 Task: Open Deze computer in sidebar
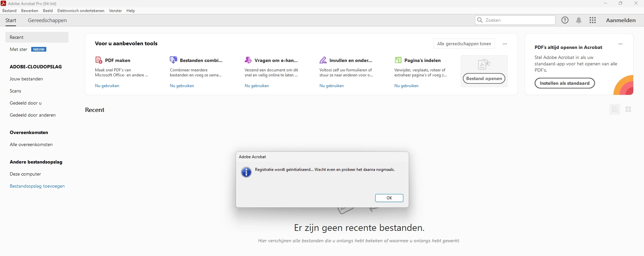[x=26, y=174]
